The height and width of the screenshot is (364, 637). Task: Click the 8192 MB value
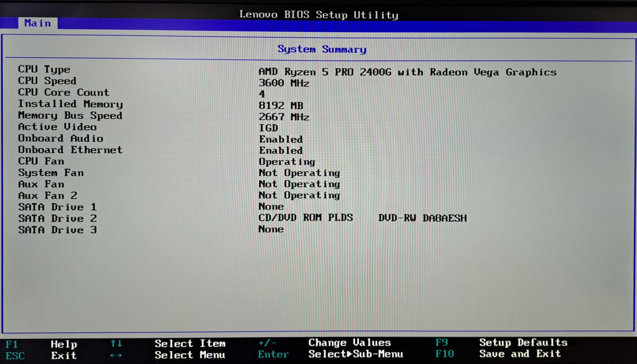point(281,106)
